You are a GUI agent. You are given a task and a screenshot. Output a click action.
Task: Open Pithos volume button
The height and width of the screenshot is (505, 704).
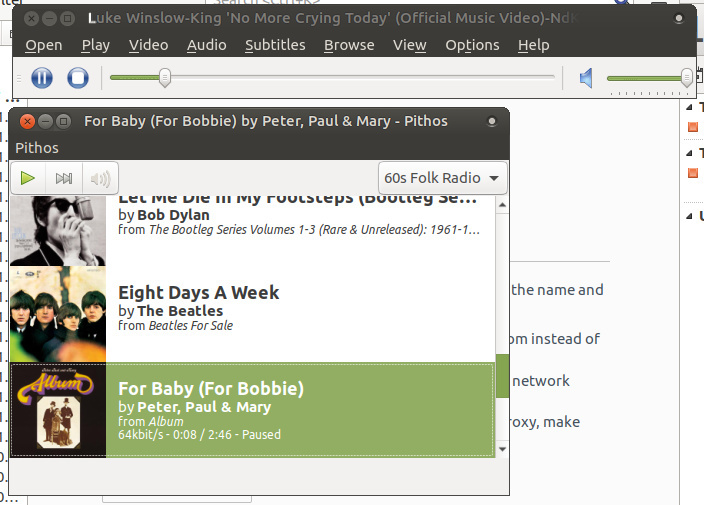[100, 178]
